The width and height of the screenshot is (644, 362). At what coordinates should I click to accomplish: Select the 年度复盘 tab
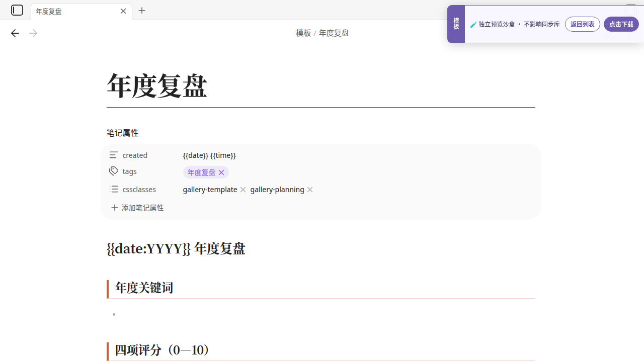[82, 11]
